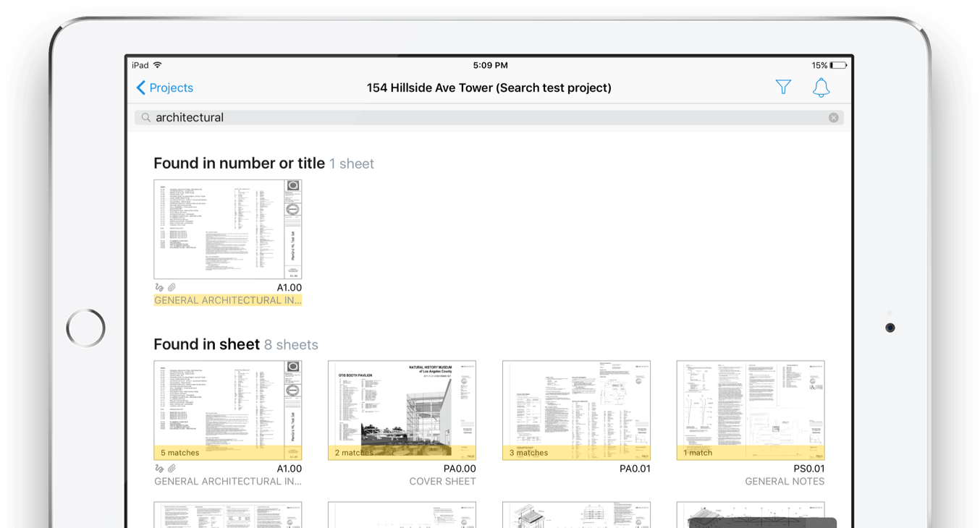Open PA0.01 sheet thumbnail with 3 matches

coord(576,410)
